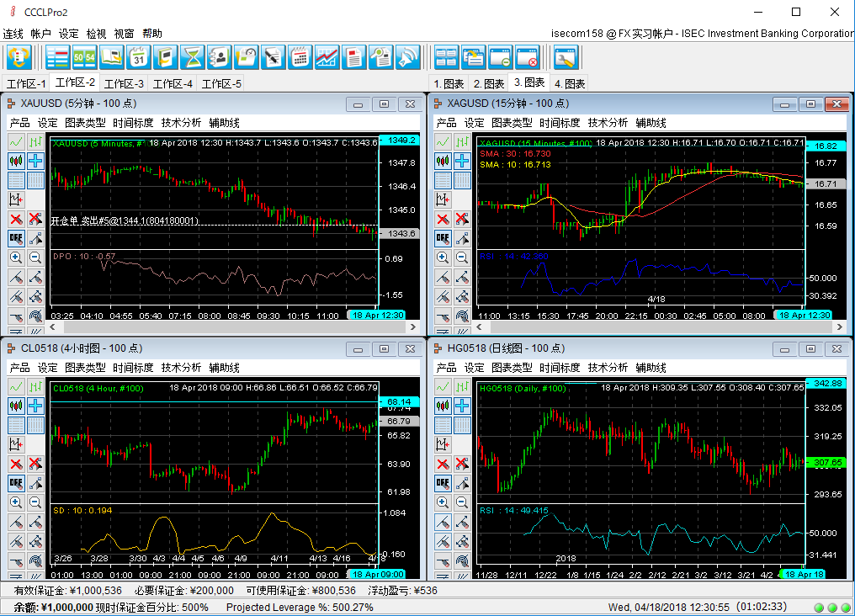Select bar chart type in CL0518 window
The height and width of the screenshot is (616, 855).
pos(35,387)
